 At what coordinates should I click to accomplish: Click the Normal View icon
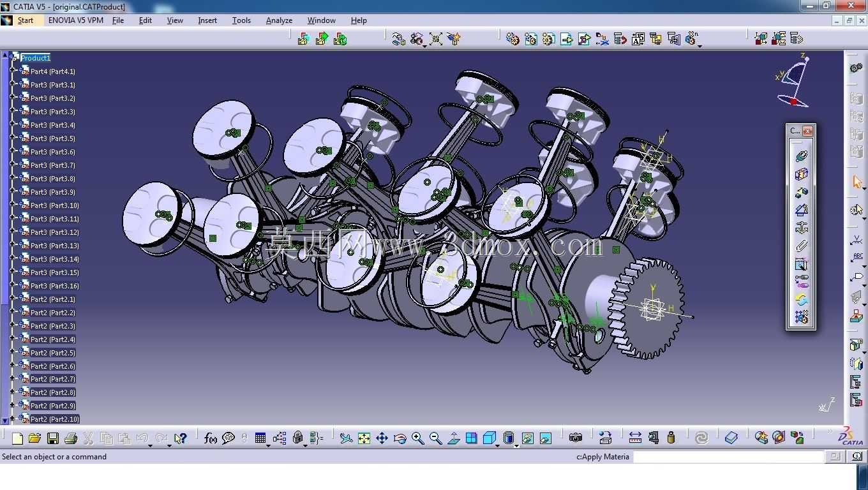point(454,438)
